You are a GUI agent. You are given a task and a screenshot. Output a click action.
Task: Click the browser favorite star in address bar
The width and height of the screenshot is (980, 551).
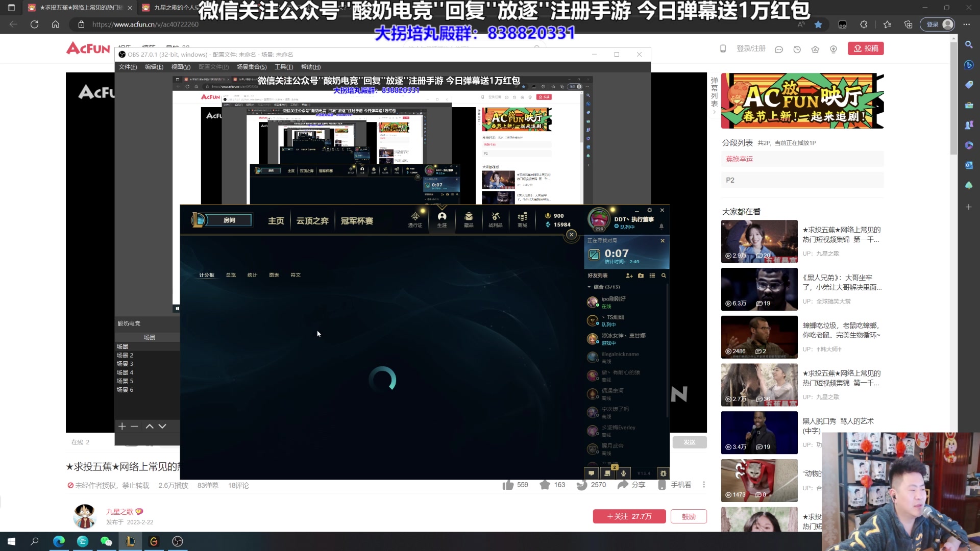tap(818, 24)
